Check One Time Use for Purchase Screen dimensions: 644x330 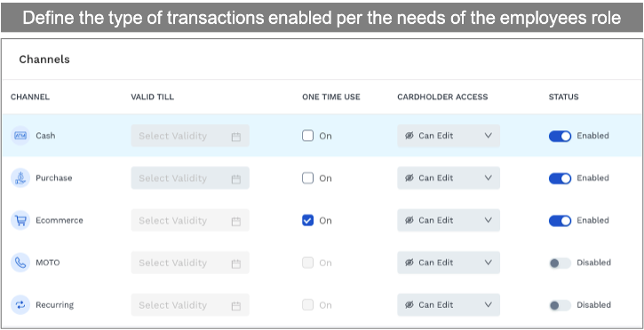[307, 178]
